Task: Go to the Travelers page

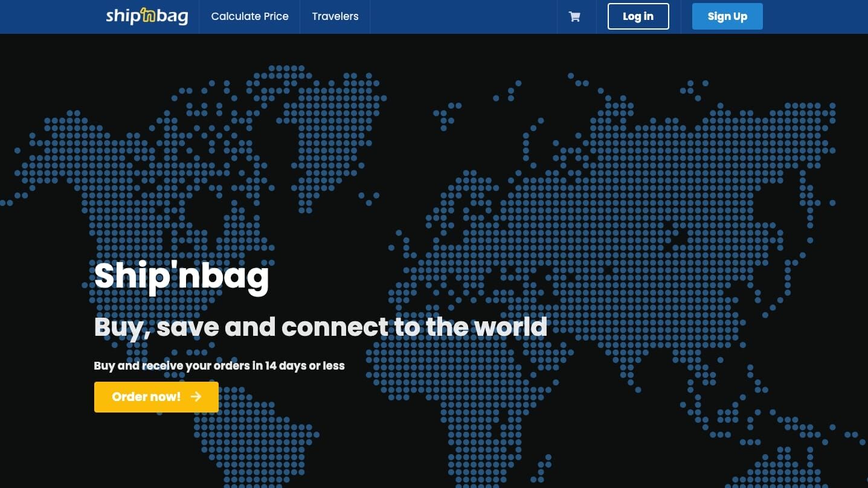Action: [x=335, y=16]
